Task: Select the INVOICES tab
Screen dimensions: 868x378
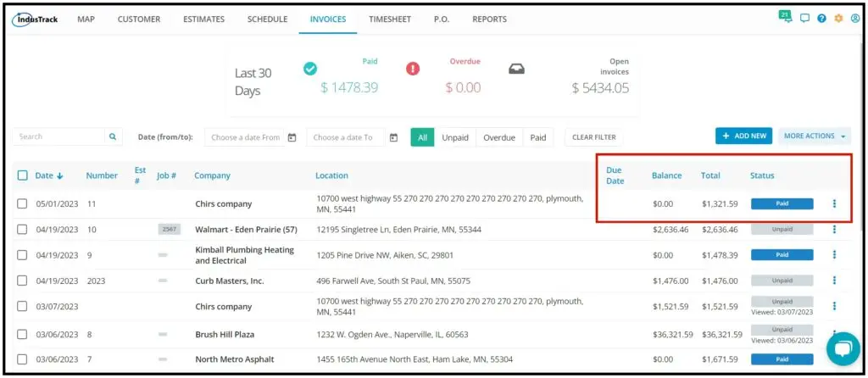Action: (328, 19)
